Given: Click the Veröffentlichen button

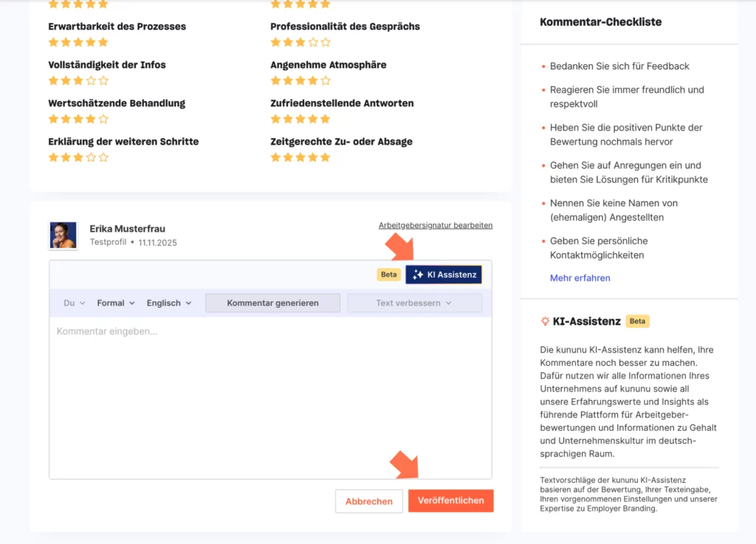Looking at the screenshot, I should point(450,500).
